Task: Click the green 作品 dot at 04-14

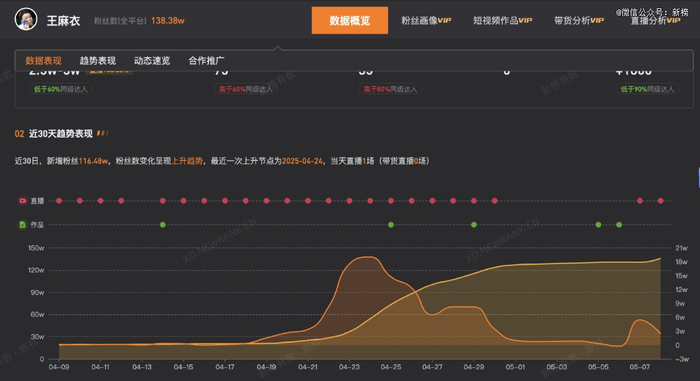Action: (162, 225)
